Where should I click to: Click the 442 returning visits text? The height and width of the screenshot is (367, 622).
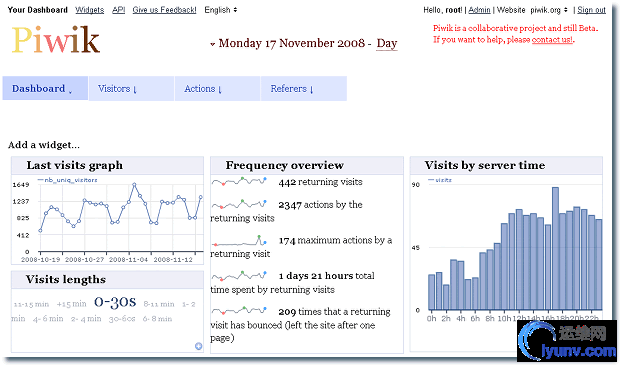(x=321, y=182)
